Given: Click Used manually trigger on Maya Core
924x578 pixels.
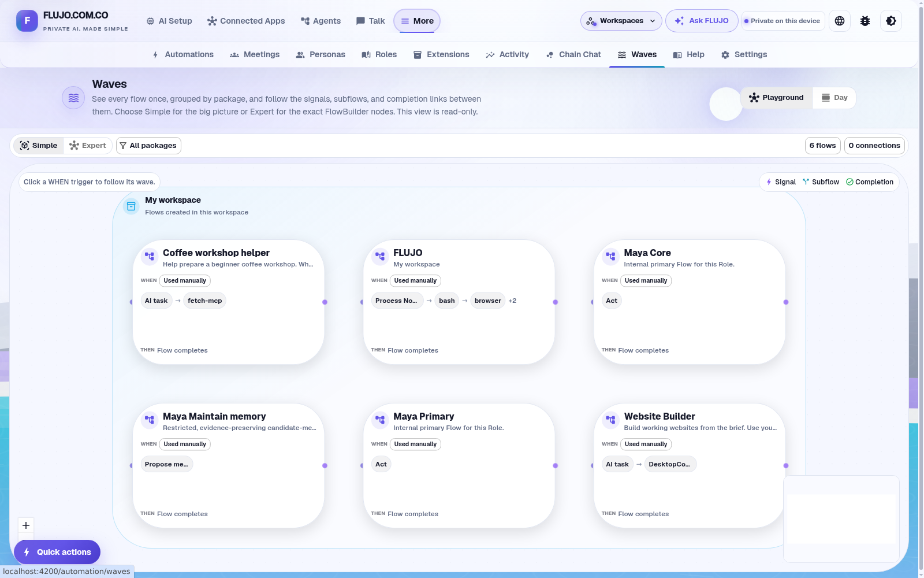Looking at the screenshot, I should click(x=646, y=281).
